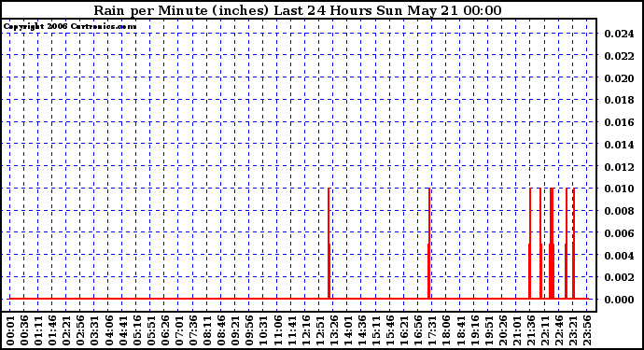This screenshot has width=644, height=350.
Task: Click the 0.006 y-axis label
Action: click(x=619, y=233)
